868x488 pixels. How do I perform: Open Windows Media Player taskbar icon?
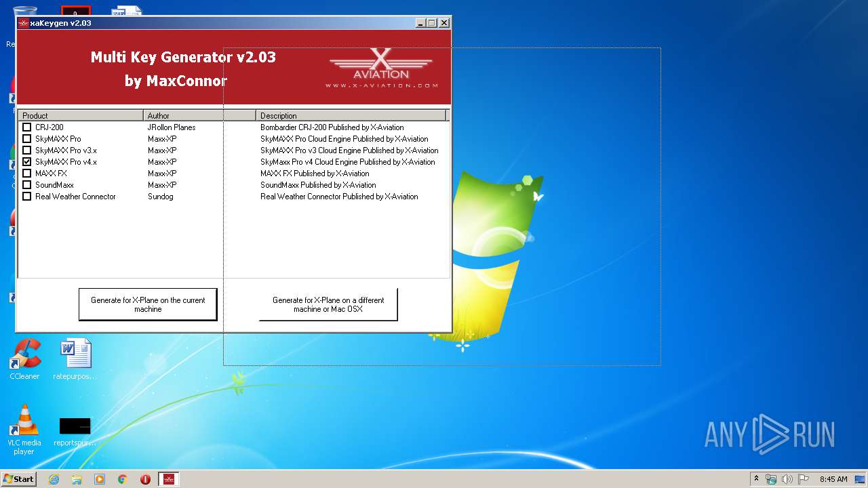[x=100, y=479]
